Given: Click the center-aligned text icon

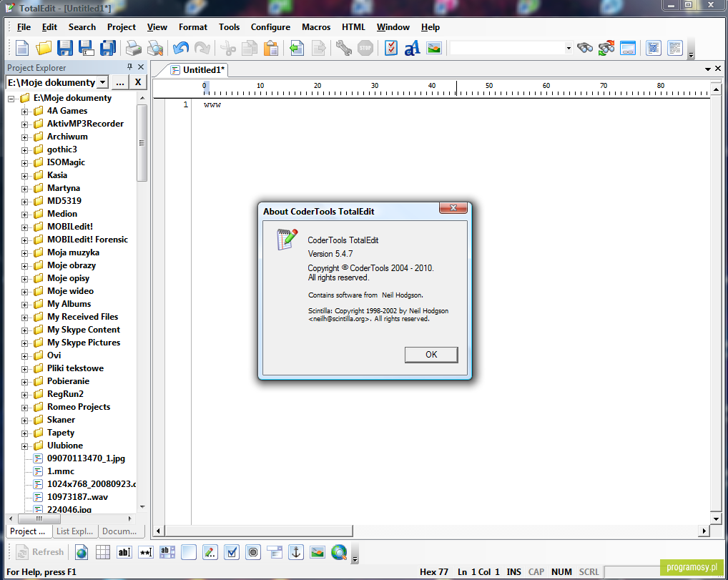Looking at the screenshot, I should (653, 48).
